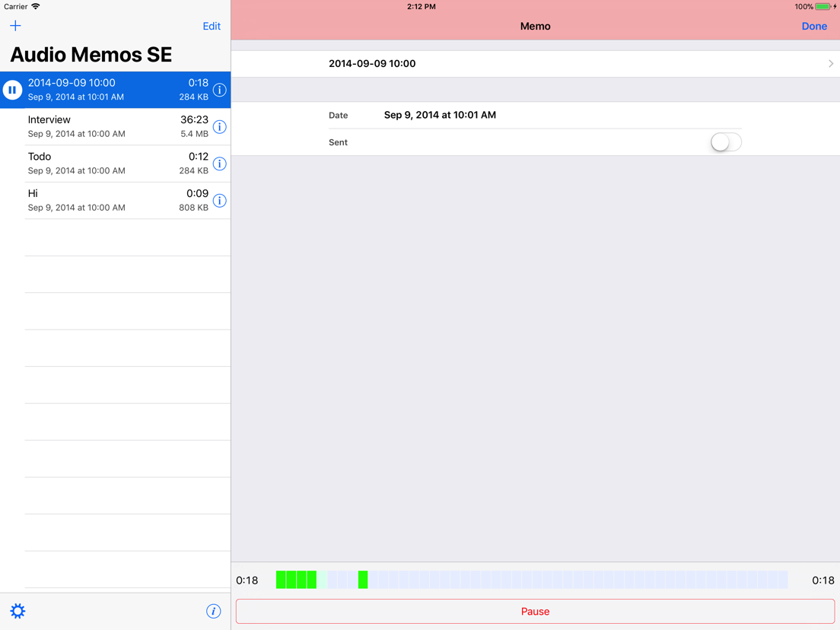Click the total time after the level bar
840x630 pixels.
[822, 581]
